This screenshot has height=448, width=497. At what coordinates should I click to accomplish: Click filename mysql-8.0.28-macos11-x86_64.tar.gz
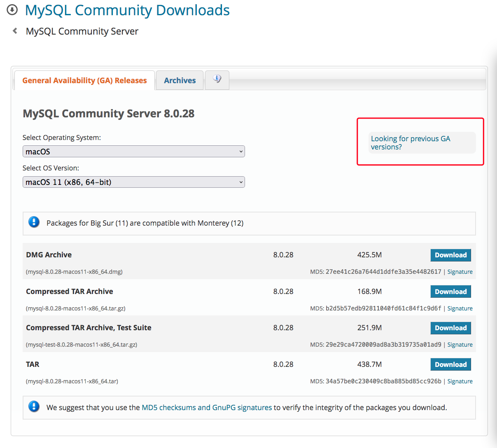(76, 308)
